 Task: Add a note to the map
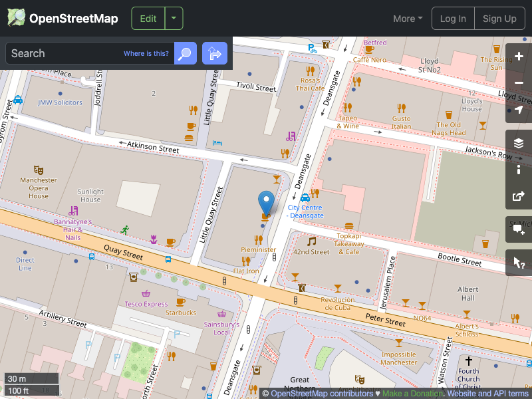[x=519, y=229]
